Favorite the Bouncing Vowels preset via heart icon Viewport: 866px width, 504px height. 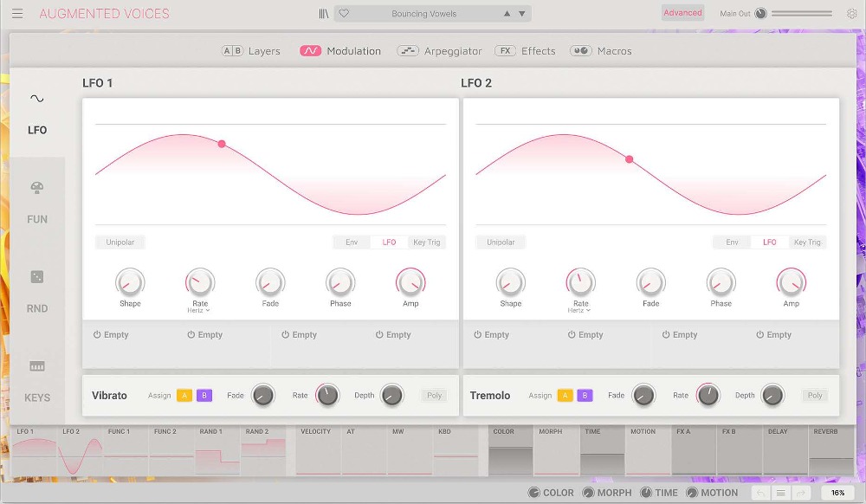click(345, 13)
